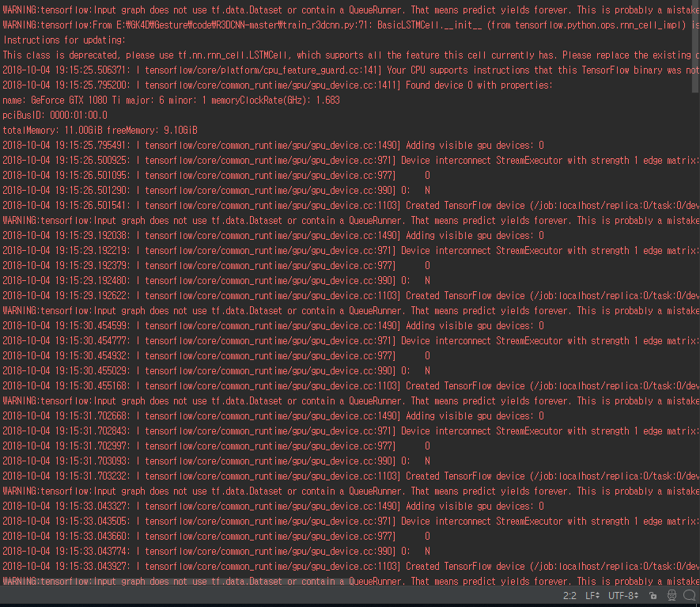Click the vertical scrollbar thumb in console
Image resolution: width=700 pixels, height=607 pixels.
696,46
